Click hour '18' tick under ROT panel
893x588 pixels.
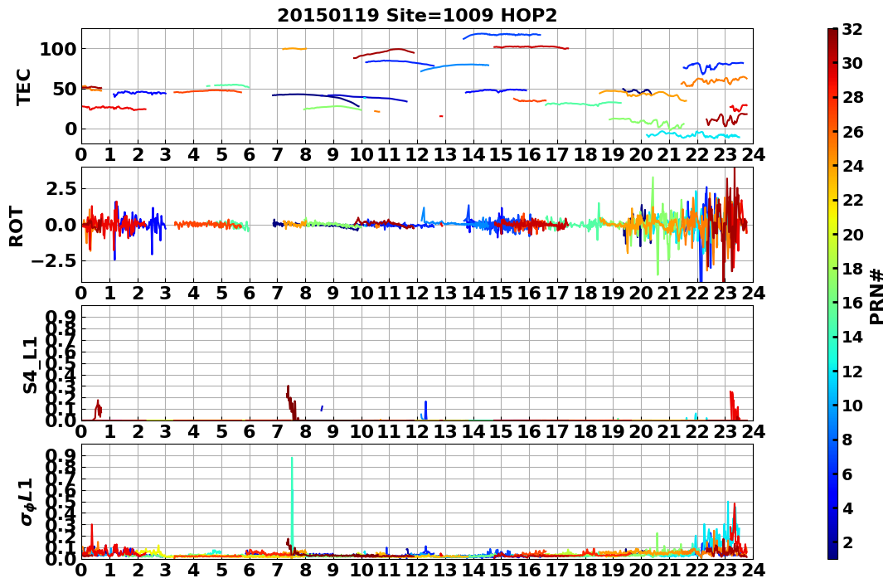(585, 293)
